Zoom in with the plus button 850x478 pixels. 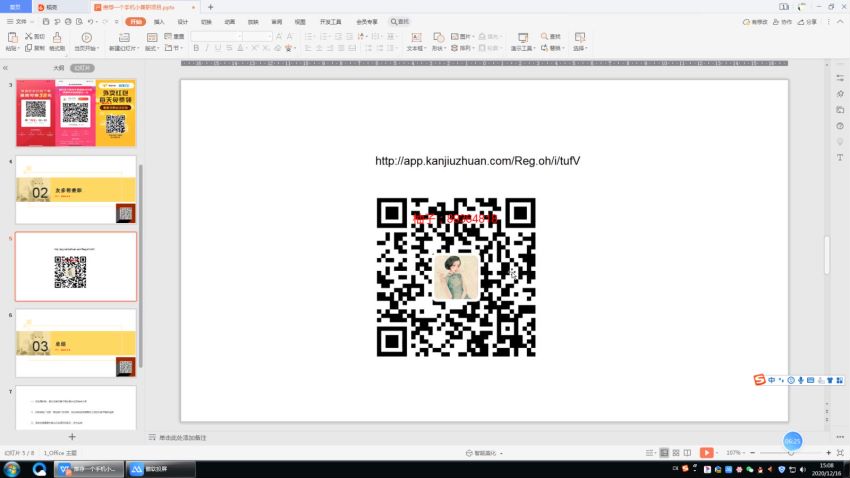(828, 453)
